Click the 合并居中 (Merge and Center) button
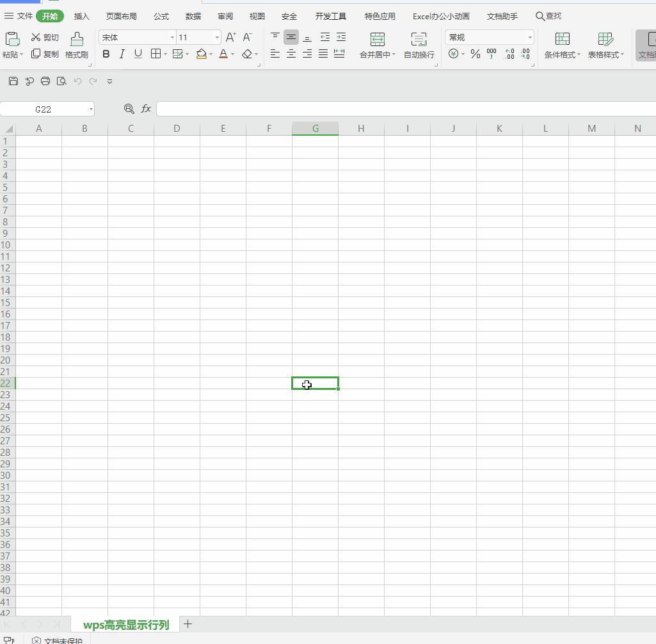Screen dimensions: 656x644 [378, 46]
